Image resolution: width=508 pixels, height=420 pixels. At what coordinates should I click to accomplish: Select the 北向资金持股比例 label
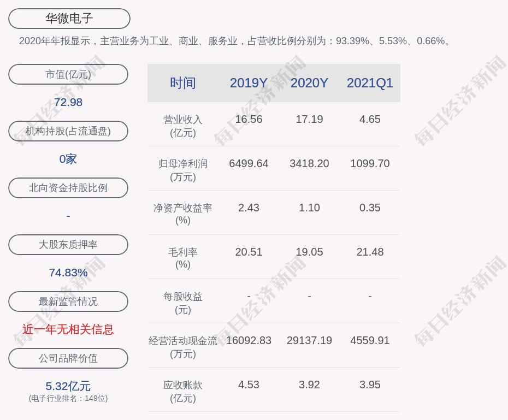[68, 188]
